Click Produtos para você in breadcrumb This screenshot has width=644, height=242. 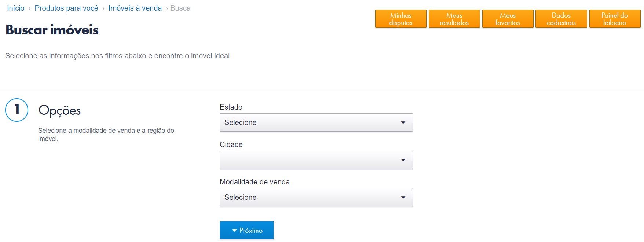(x=66, y=8)
